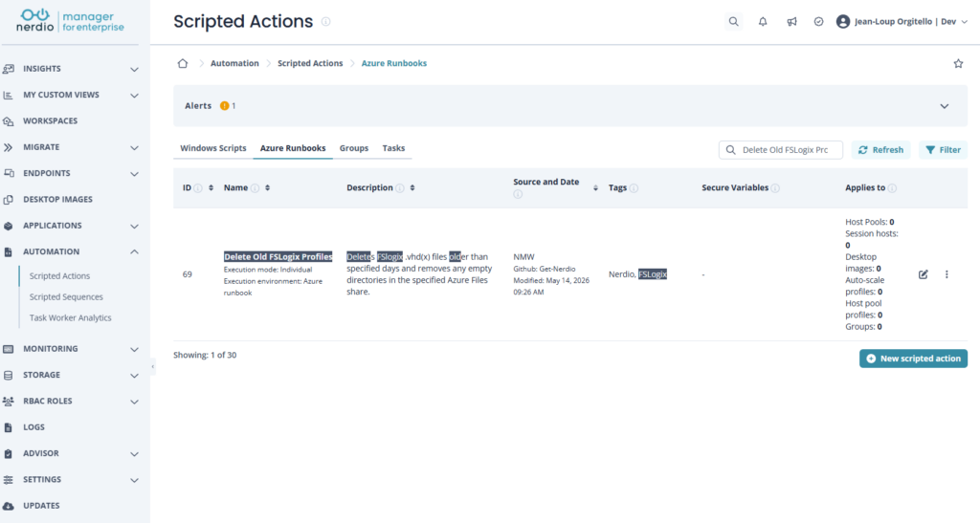Open row actions three-dot menu
This screenshot has height=523, width=980.
click(947, 274)
